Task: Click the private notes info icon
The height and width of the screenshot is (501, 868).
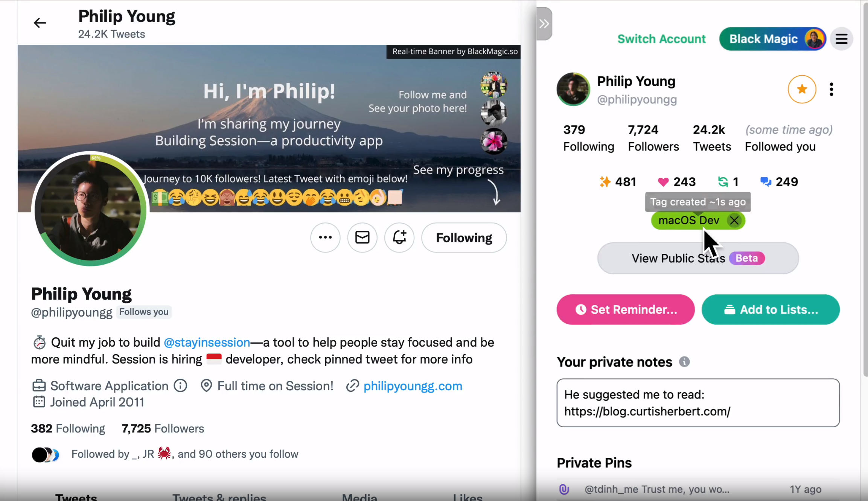Action: click(x=684, y=362)
